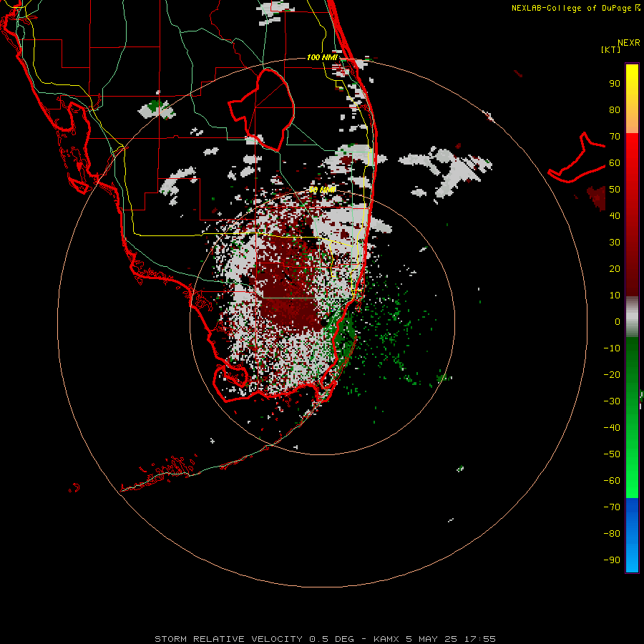644x644 pixels.
Task: Click the [KT] unit label
Action: (611, 49)
